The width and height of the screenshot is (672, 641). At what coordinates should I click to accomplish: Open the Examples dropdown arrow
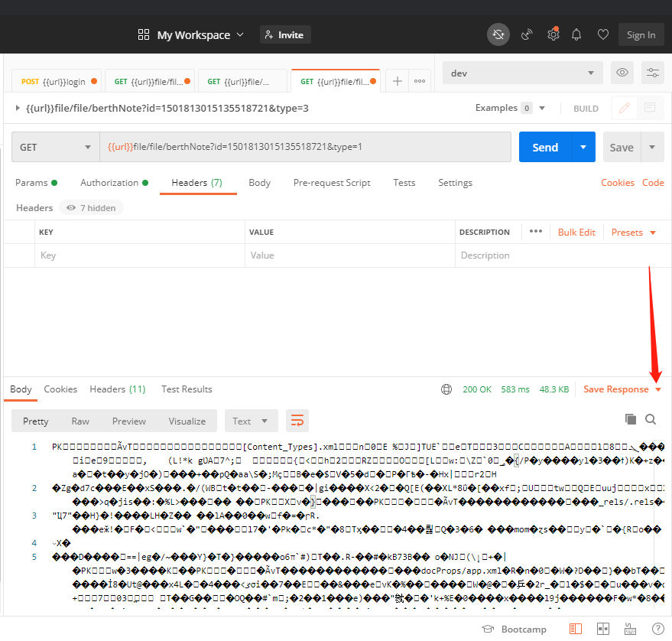click(x=542, y=108)
